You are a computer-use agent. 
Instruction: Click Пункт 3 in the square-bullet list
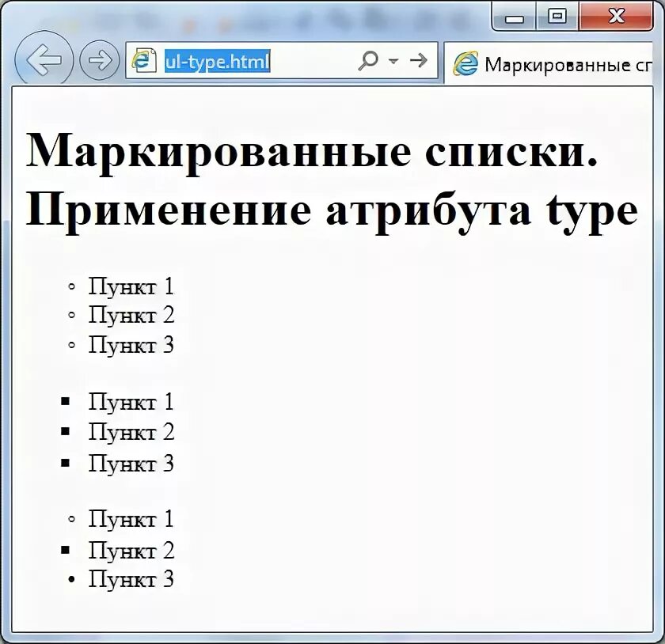tap(131, 463)
